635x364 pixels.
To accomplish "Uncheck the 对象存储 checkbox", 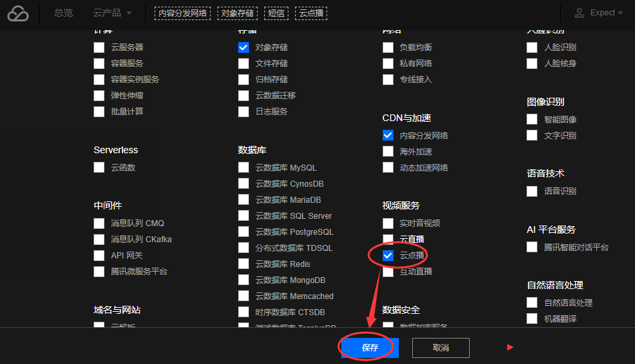I will click(244, 48).
